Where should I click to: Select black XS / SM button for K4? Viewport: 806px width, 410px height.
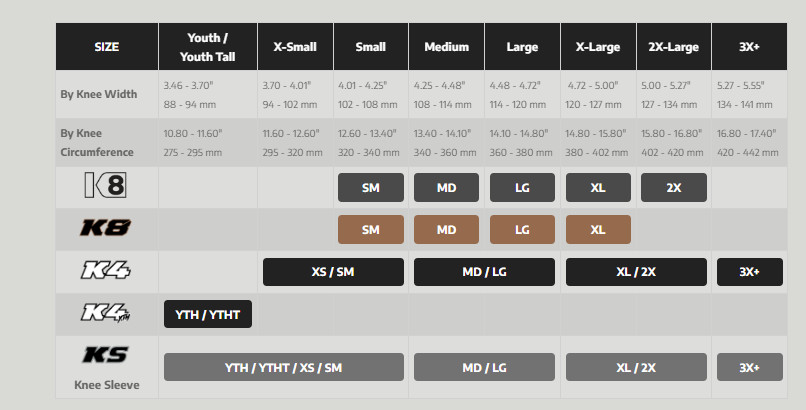[x=333, y=272]
